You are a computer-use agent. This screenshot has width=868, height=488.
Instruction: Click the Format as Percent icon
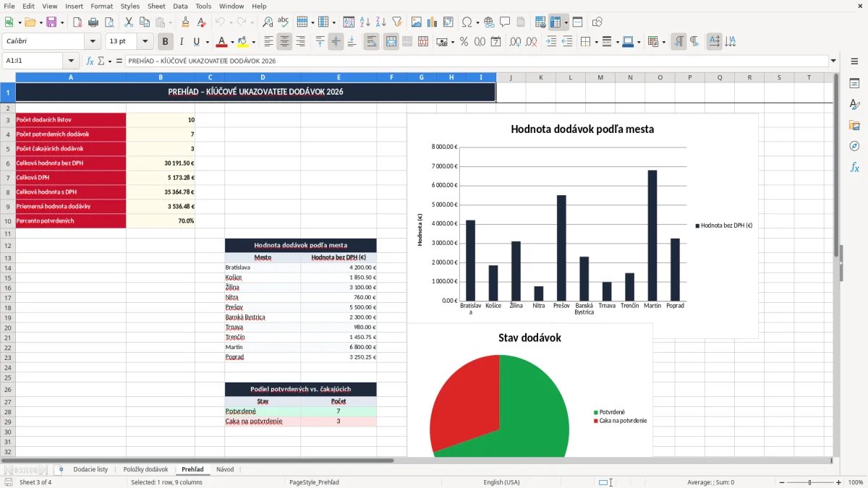point(464,42)
